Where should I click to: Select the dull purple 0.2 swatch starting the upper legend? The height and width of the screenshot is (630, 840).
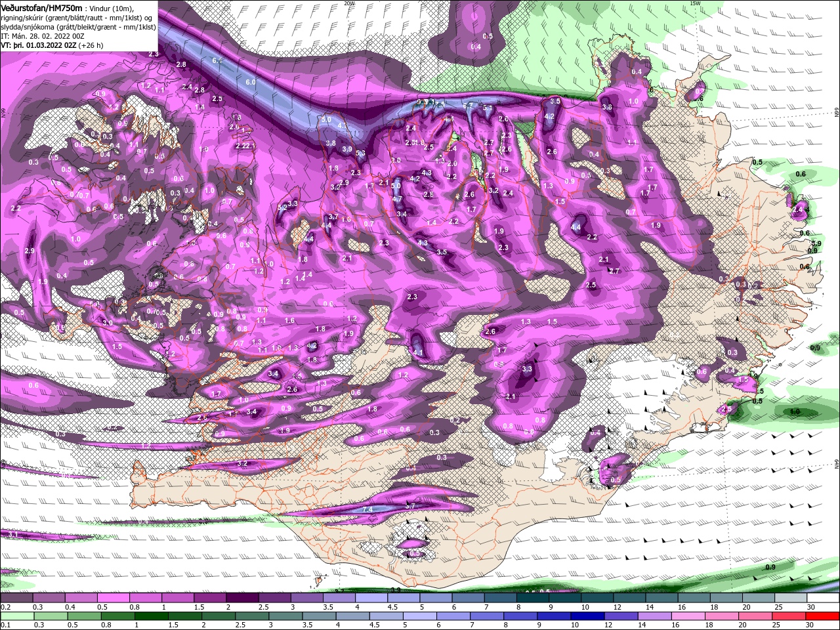tap(16, 597)
